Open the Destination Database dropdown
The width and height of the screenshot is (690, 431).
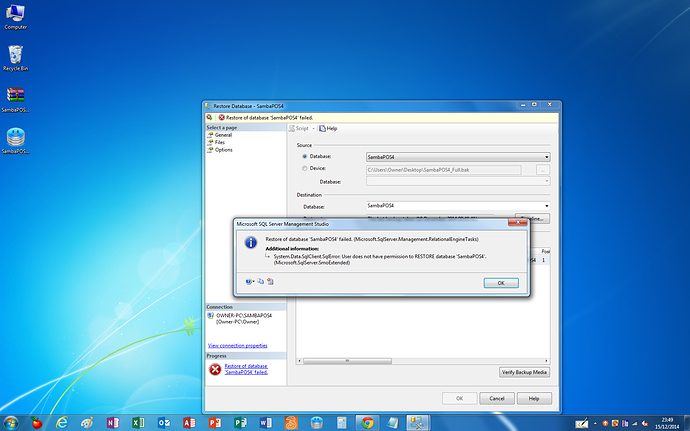(x=546, y=205)
